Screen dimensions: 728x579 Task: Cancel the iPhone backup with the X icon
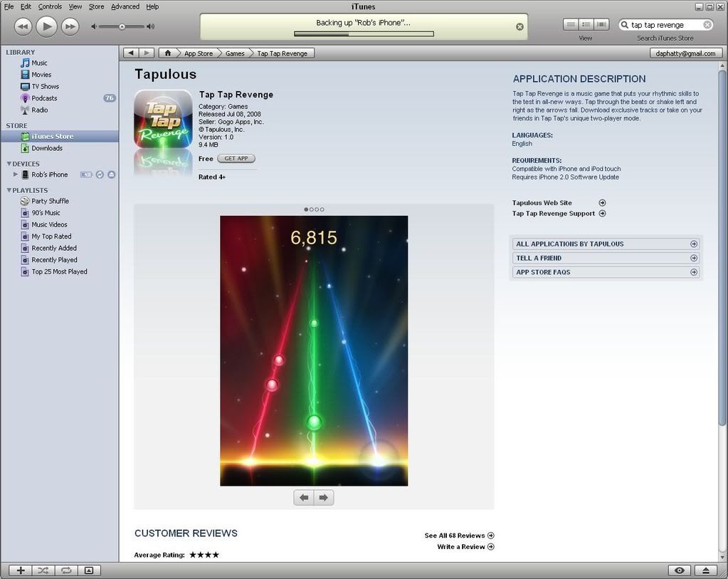(519, 27)
